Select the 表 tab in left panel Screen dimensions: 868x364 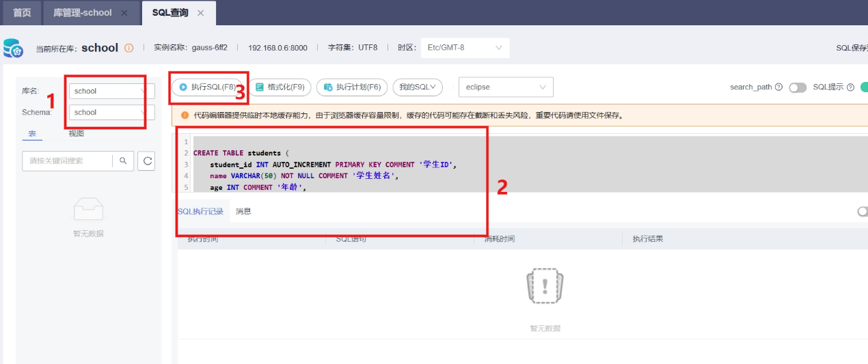click(x=31, y=134)
